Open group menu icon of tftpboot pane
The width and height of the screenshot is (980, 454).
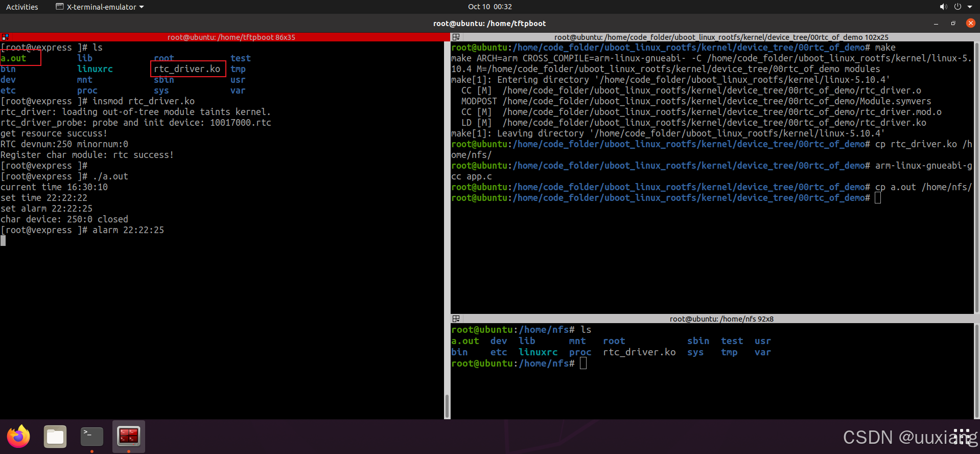coord(5,37)
